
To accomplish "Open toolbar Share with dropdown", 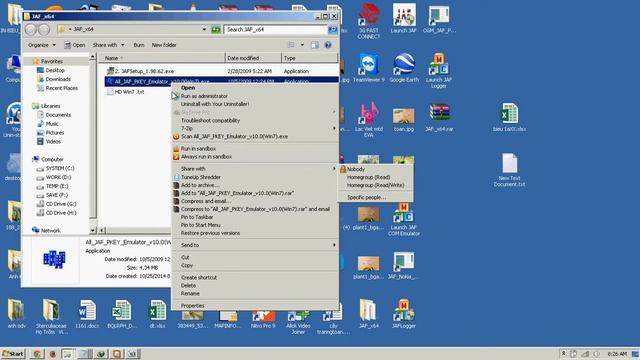I will click(108, 45).
